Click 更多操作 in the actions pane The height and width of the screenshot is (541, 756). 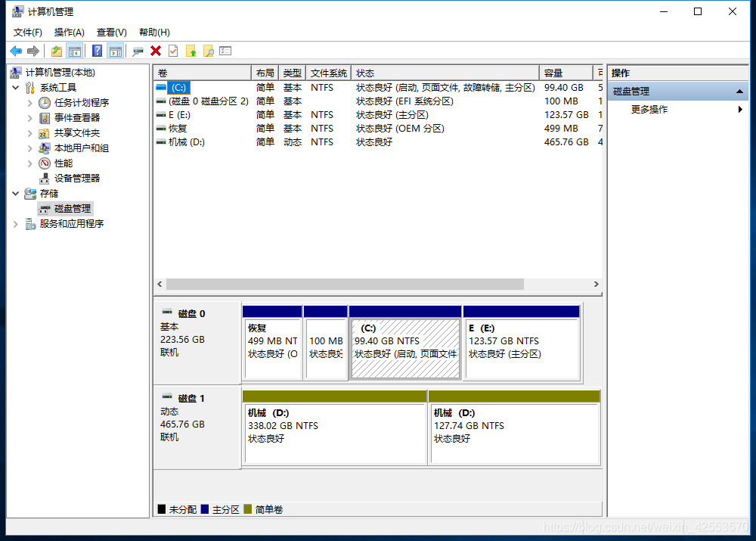649,110
